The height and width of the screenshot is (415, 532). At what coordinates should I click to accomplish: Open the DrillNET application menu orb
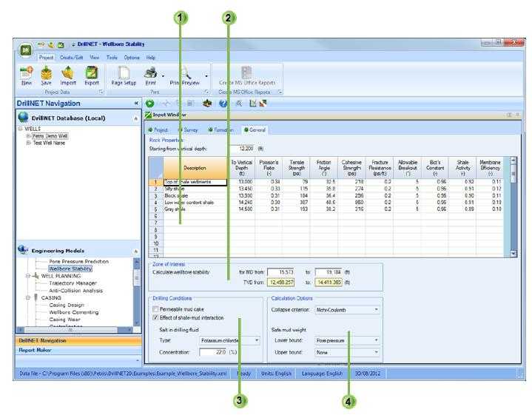(x=26, y=50)
